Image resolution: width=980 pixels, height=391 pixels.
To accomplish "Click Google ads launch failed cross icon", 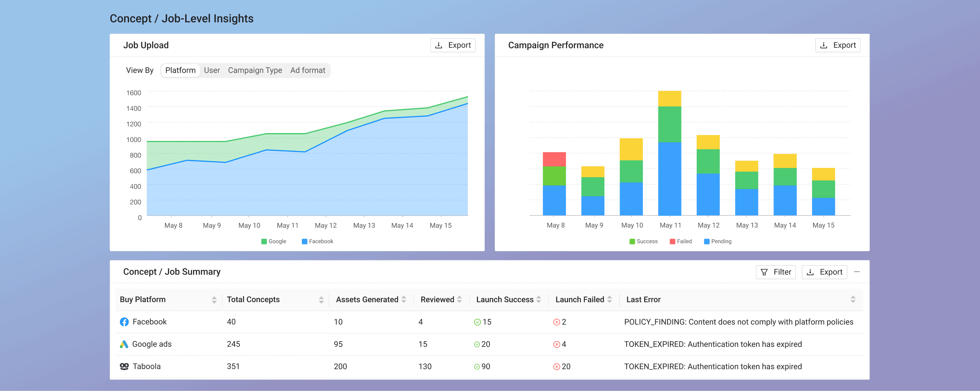I will coord(557,345).
